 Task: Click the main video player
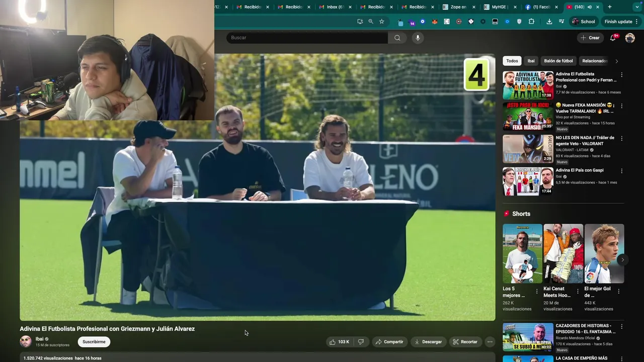click(258, 187)
